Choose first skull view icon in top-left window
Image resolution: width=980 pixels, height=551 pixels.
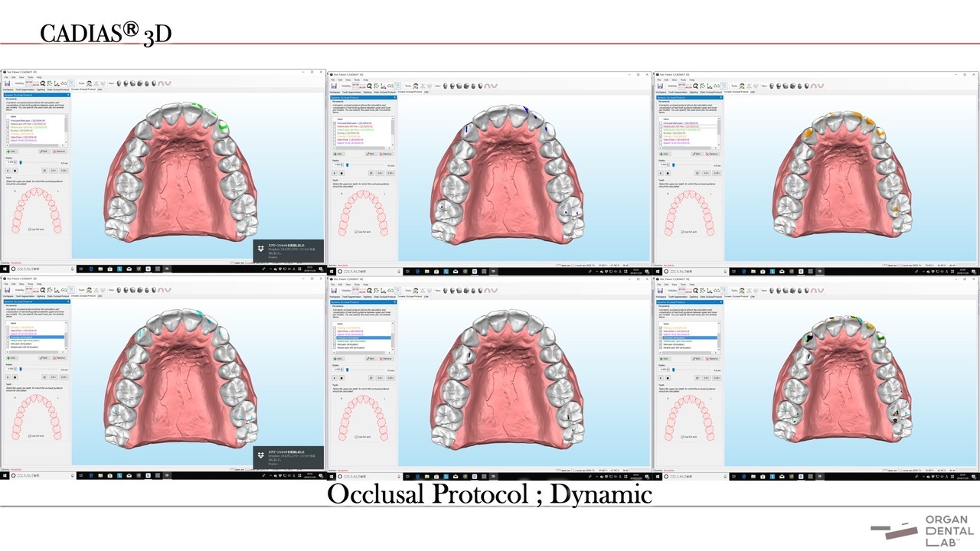119,83
